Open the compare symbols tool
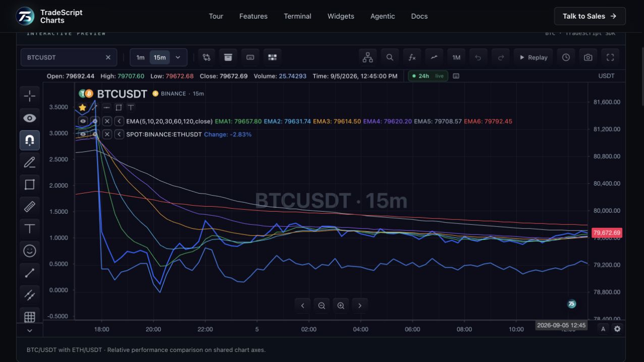The width and height of the screenshot is (644, 362). tap(206, 57)
